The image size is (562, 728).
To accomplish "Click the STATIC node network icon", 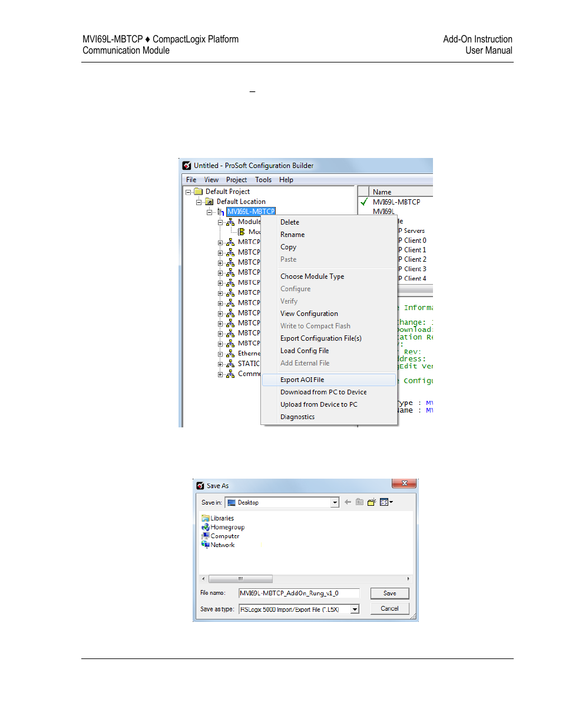I will point(230,364).
